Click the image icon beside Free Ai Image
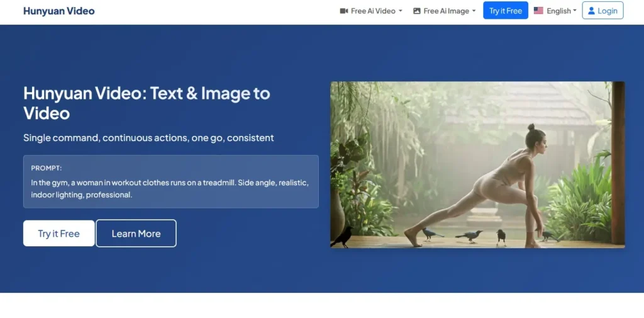The image size is (644, 318). point(417,11)
